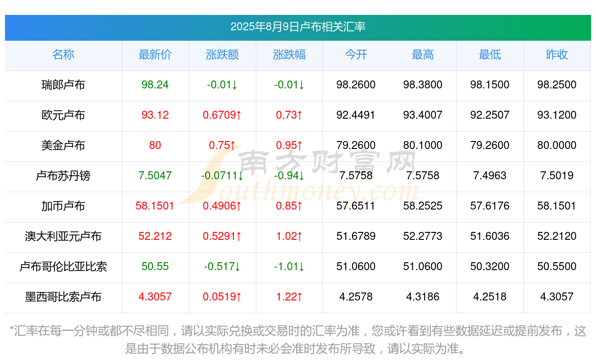Click the change percent -1.01↓
Image resolution: width=596 pixels, height=364 pixels.
(290, 267)
